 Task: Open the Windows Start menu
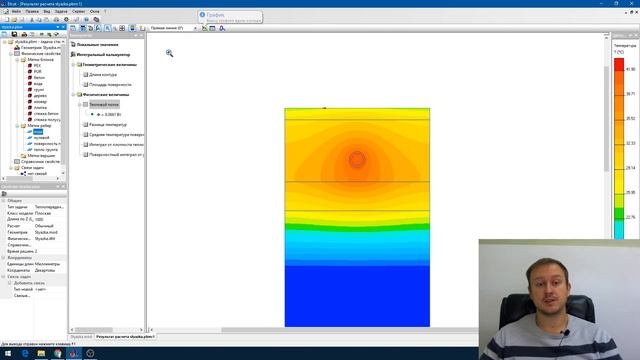pyautogui.click(x=8, y=353)
